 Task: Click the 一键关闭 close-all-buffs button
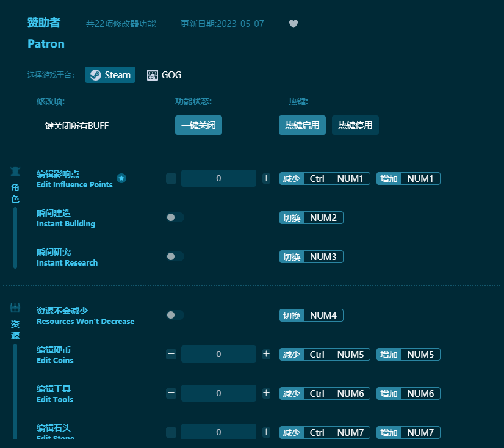click(198, 125)
